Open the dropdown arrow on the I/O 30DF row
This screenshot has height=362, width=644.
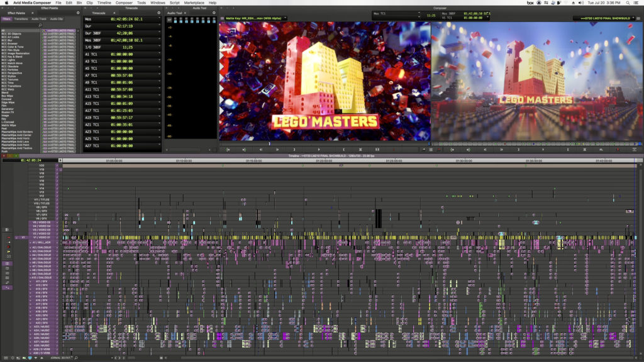click(x=159, y=47)
